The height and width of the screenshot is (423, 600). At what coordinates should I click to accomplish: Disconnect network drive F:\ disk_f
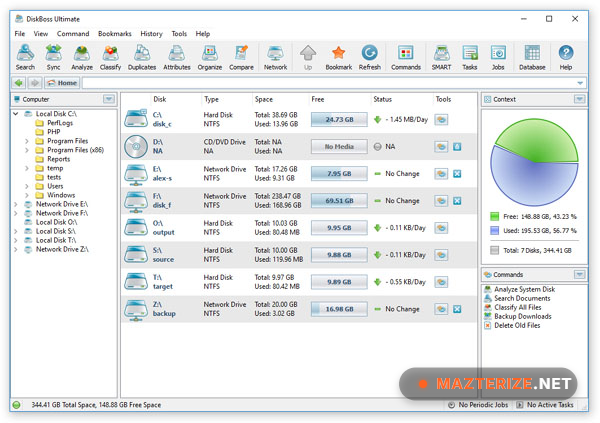pos(457,201)
